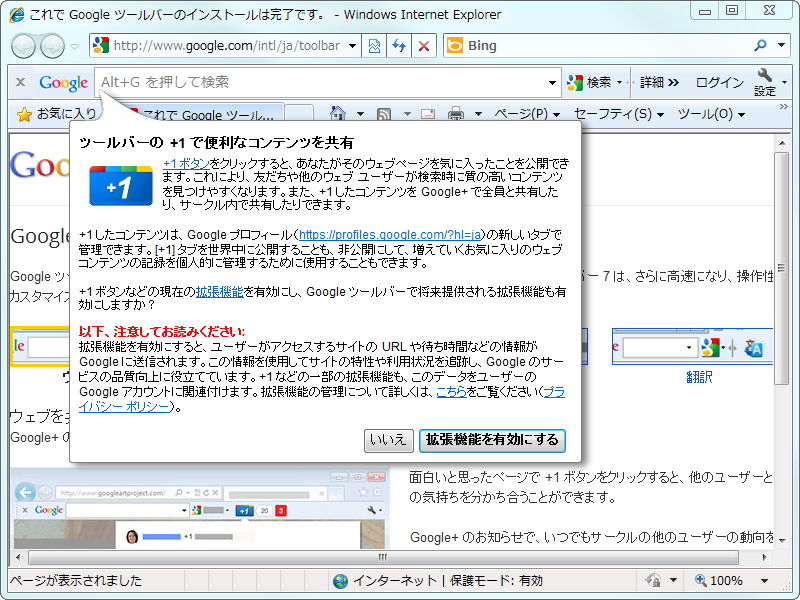Image resolution: width=800 pixels, height=600 pixels.
Task: Refresh the current page
Action: [x=400, y=45]
